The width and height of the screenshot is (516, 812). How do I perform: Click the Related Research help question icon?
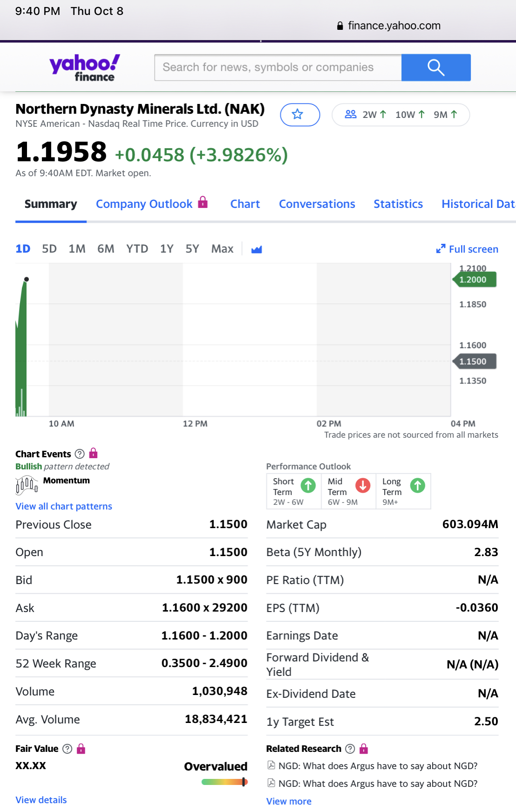click(350, 749)
